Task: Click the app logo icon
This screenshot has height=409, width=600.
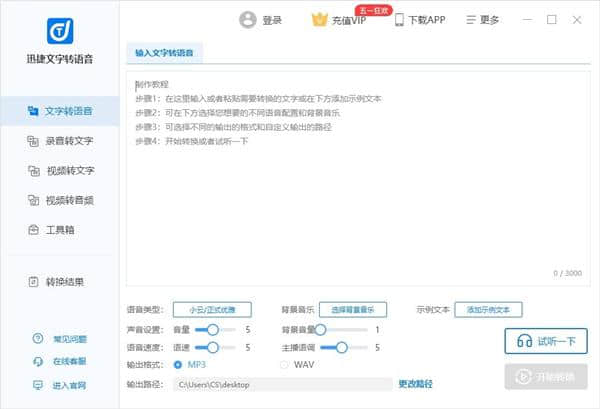Action: pos(60,31)
